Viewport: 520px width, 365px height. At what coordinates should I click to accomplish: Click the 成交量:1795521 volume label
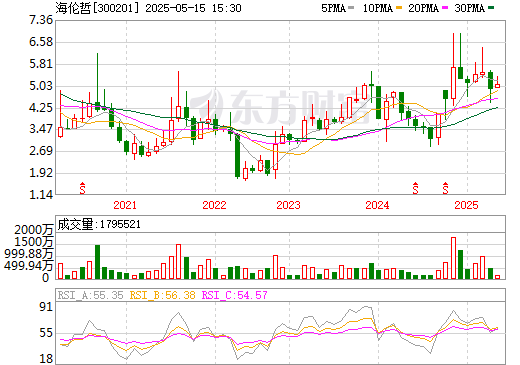point(99,224)
